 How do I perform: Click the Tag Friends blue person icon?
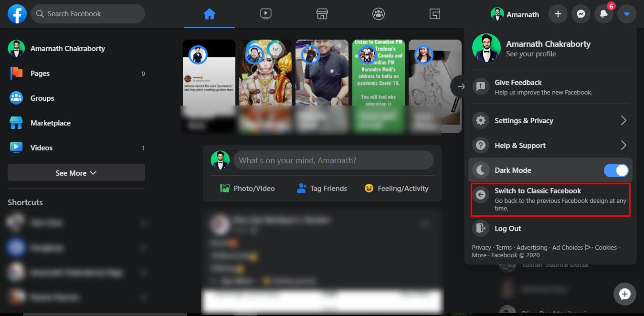(301, 189)
